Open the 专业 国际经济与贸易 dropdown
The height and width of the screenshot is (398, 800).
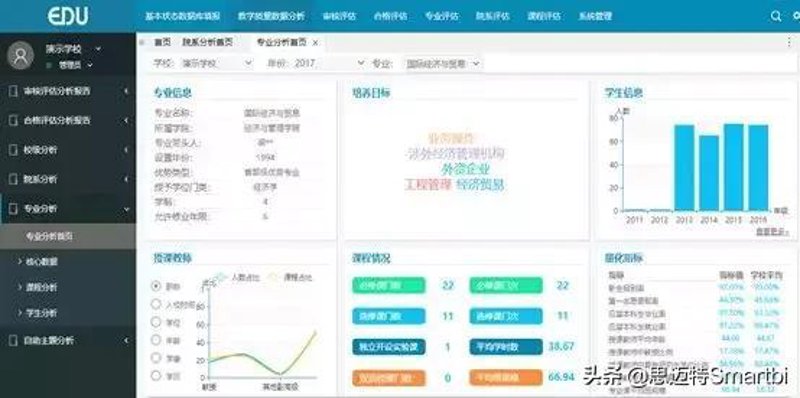pyautogui.click(x=442, y=64)
